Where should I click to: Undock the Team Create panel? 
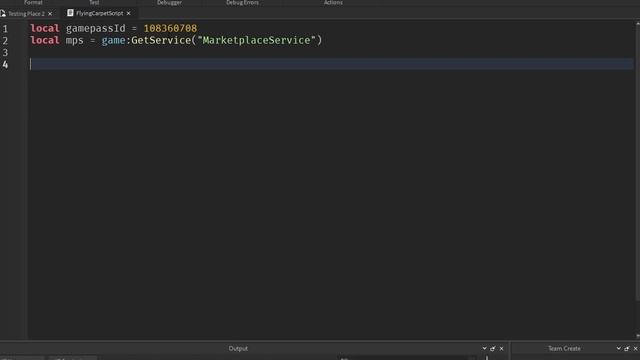click(627, 349)
